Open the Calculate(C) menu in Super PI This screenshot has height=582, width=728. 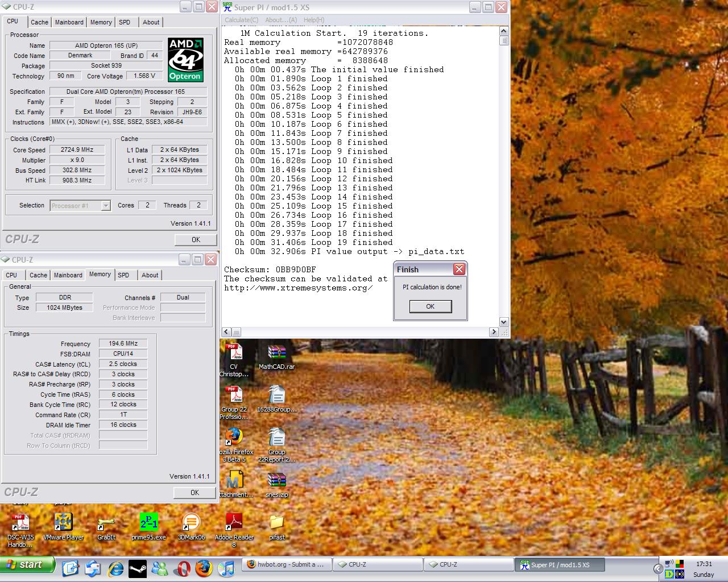[241, 20]
